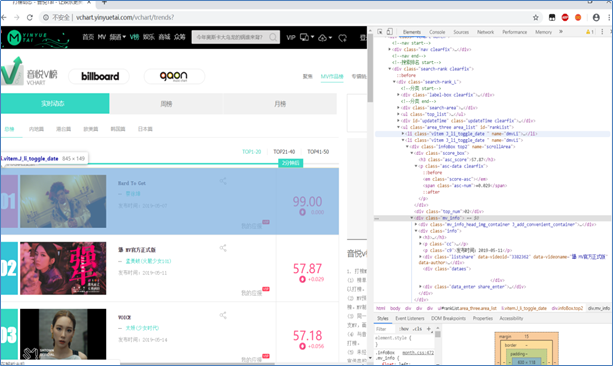The image size is (613, 366).
Task: Open the 频道 dropdown in site navigation
Action: click(117, 37)
